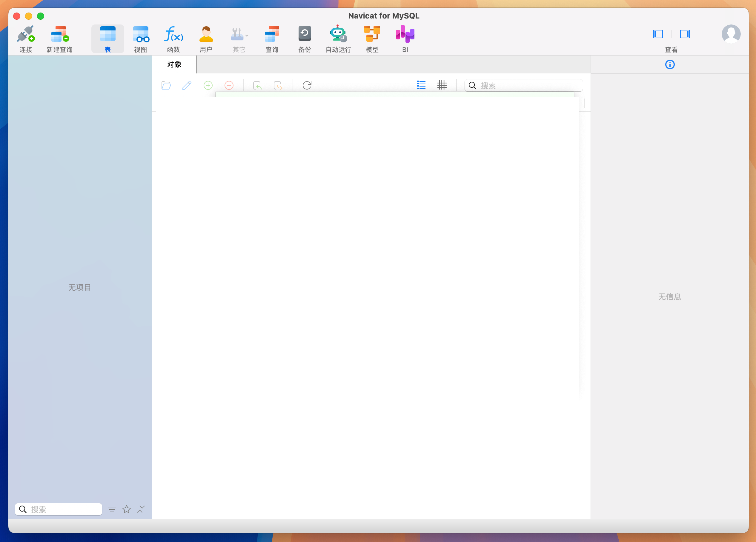The height and width of the screenshot is (542, 756).
Task: Open the 视图 (View) objects icon
Action: (x=141, y=39)
